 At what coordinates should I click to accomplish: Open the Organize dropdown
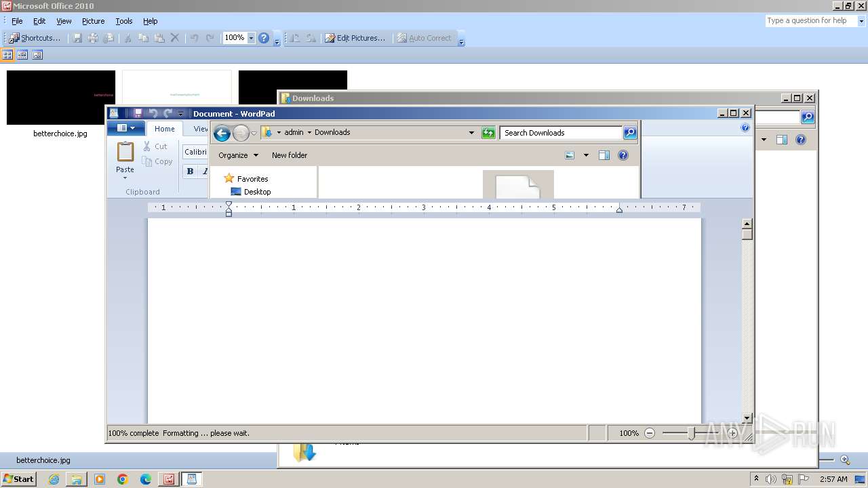coord(239,155)
